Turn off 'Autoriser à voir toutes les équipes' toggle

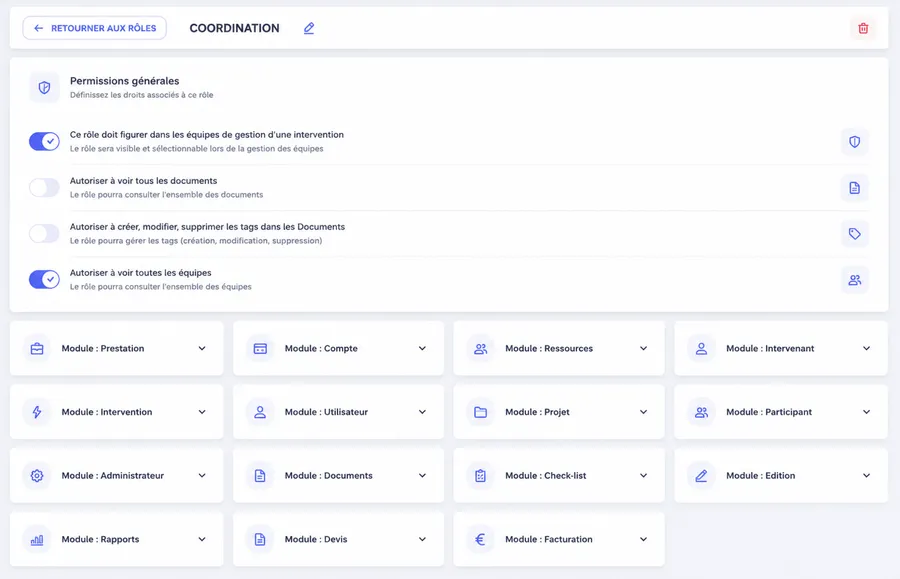(x=44, y=279)
